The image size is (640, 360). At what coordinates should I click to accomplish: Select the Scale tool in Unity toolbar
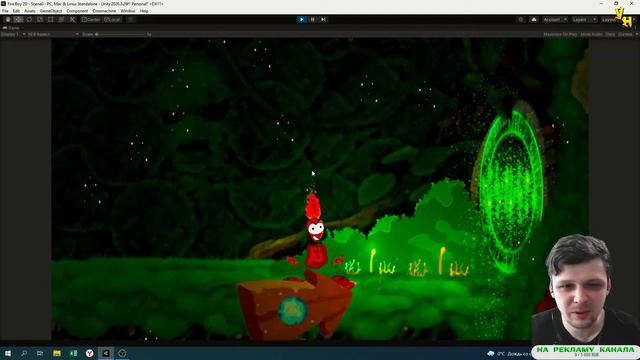coord(40,20)
